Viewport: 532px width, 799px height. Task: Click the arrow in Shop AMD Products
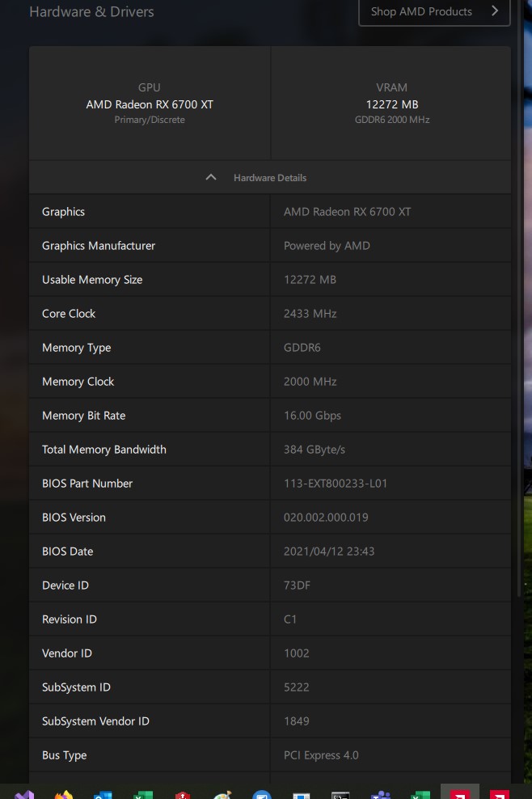pyautogui.click(x=494, y=11)
